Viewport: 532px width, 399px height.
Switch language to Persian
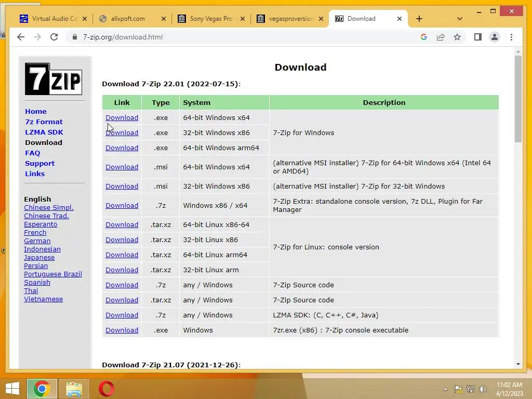point(36,265)
